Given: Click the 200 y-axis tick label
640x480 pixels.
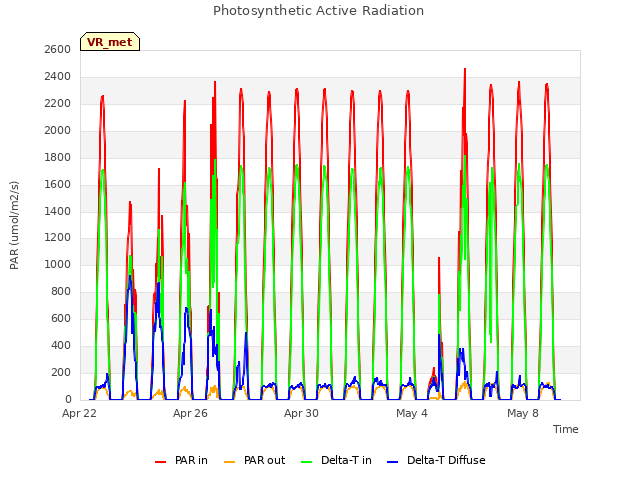Looking at the screenshot, I should tap(62, 372).
